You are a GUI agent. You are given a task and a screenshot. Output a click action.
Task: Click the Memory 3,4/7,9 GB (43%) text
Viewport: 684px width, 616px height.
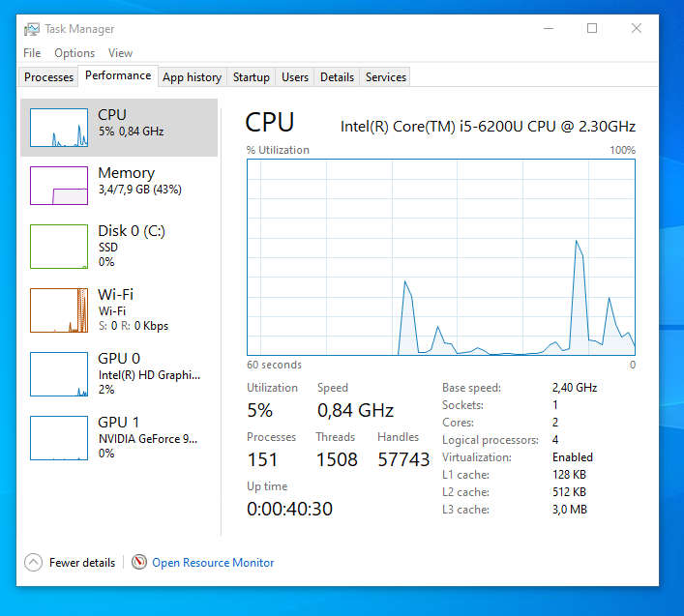point(140,190)
